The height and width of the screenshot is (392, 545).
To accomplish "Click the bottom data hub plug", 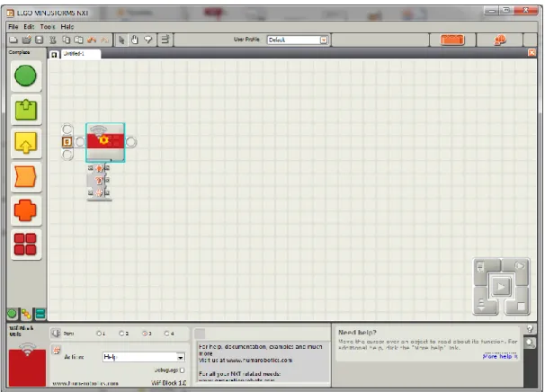I will tap(99, 192).
